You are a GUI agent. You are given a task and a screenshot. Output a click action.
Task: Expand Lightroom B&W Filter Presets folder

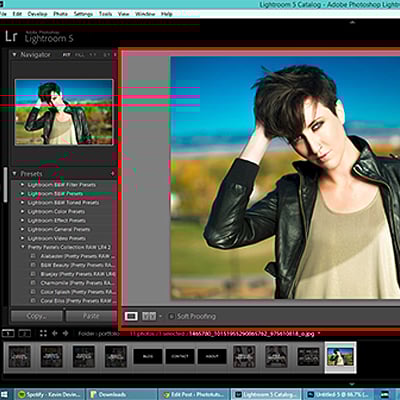point(23,185)
